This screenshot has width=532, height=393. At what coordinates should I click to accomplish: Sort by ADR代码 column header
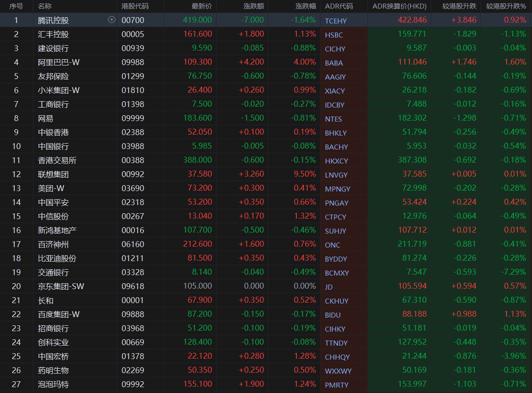(339, 6)
